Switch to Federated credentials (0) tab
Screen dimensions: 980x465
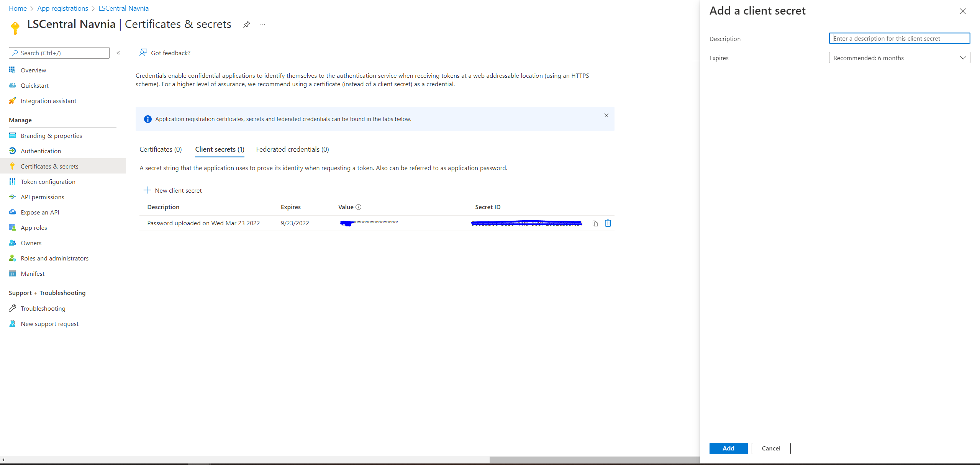pyautogui.click(x=292, y=149)
